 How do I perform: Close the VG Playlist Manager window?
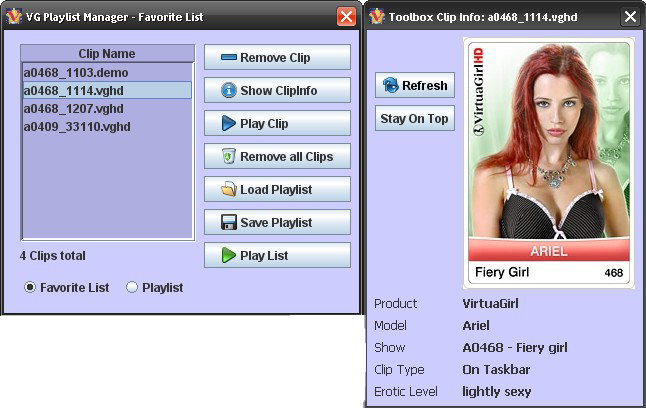346,16
